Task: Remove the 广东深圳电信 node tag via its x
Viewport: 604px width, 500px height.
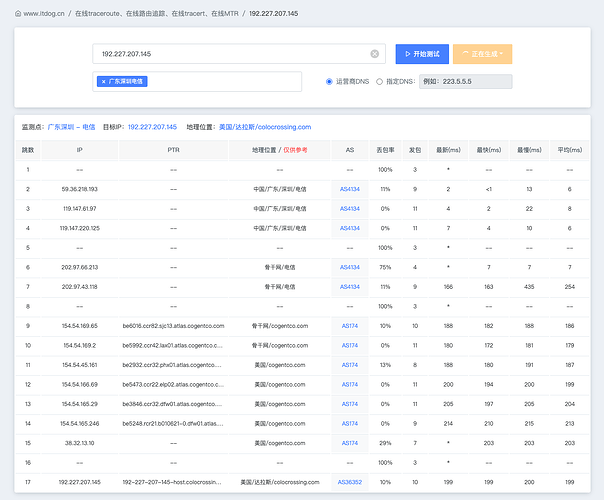Action: [103, 82]
